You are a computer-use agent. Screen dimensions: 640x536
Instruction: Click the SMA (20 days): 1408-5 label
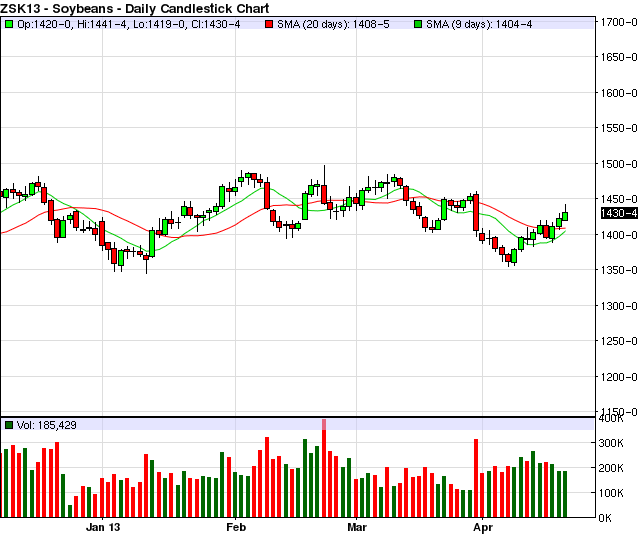[x=333, y=25]
